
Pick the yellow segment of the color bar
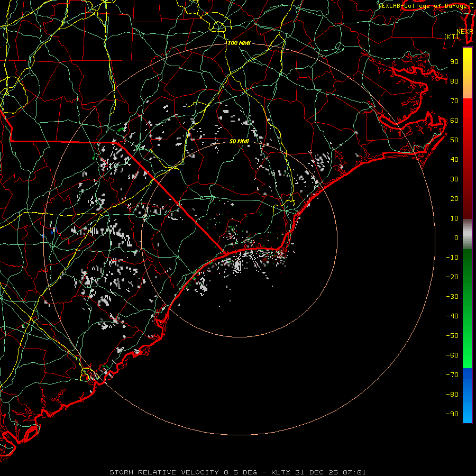(x=467, y=73)
